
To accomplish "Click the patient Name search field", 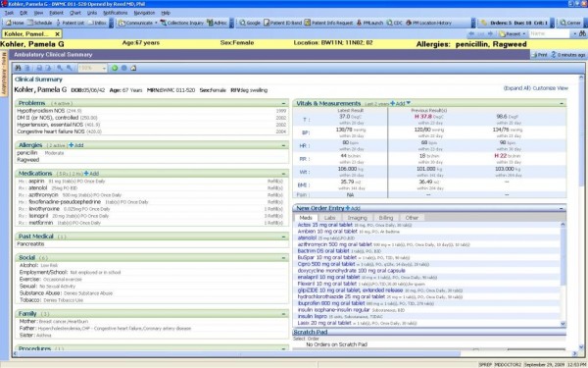I will 550,33.
